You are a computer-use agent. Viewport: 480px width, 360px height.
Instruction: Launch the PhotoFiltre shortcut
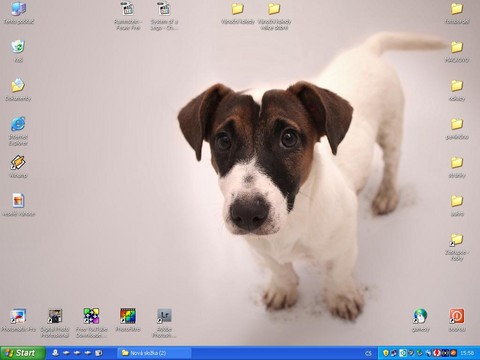pyautogui.click(x=128, y=316)
